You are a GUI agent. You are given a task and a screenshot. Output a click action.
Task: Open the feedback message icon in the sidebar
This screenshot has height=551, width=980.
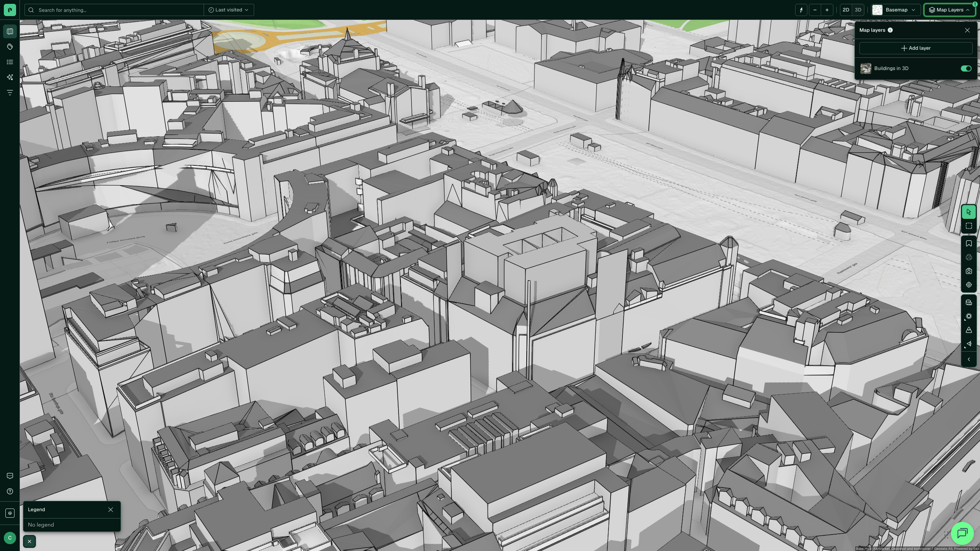(x=10, y=476)
